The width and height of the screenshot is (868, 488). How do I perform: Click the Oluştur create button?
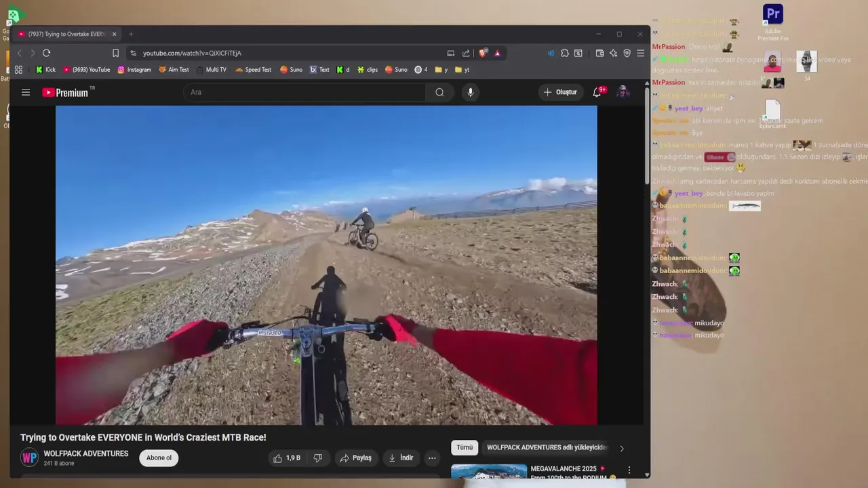[561, 92]
